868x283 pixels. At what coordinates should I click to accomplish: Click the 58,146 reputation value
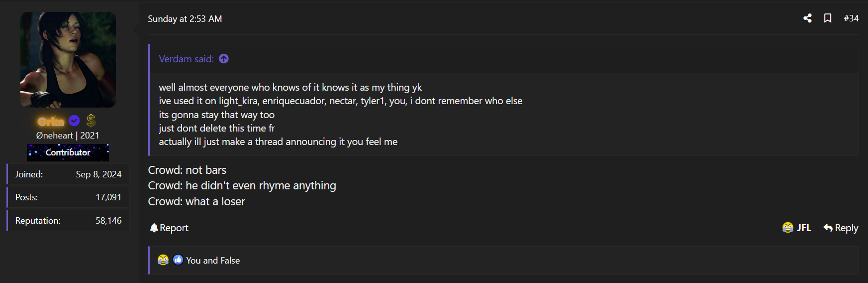pos(108,221)
